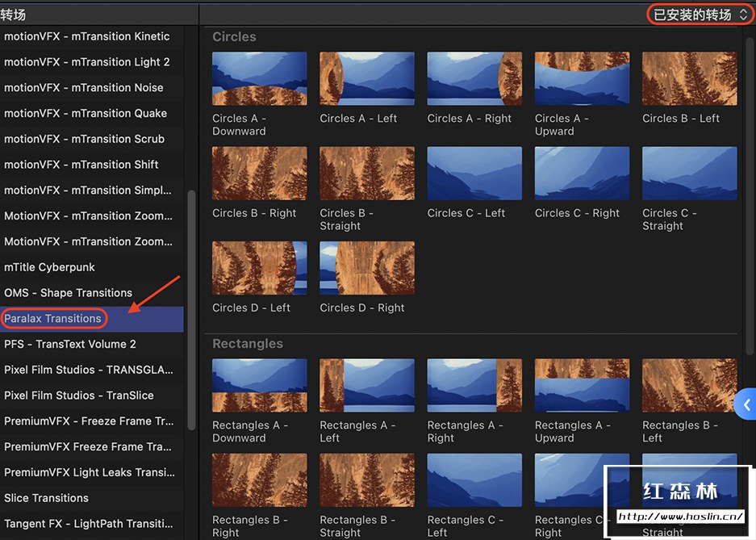
Task: Select Rectangles A - Downward transition thumbnail
Action: click(259, 385)
